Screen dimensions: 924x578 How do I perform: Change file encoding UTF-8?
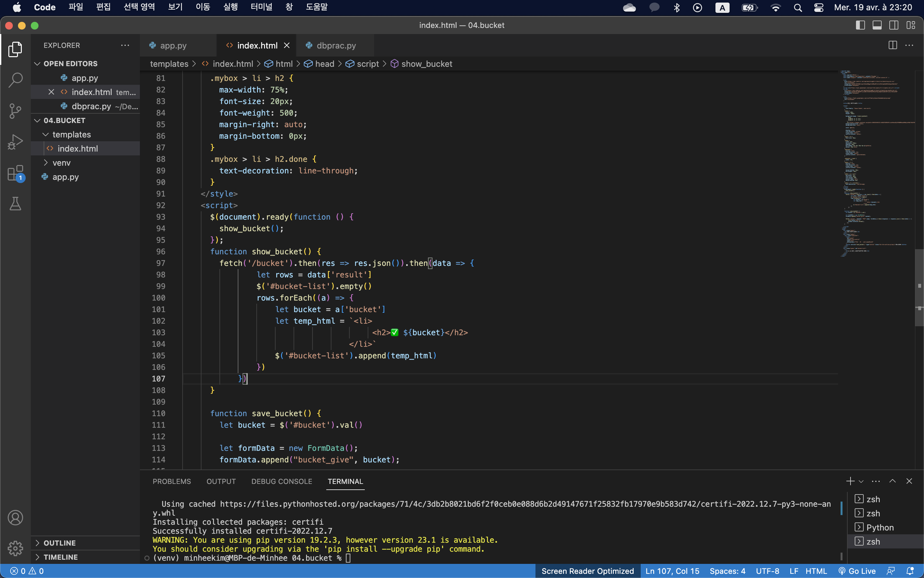(x=767, y=571)
